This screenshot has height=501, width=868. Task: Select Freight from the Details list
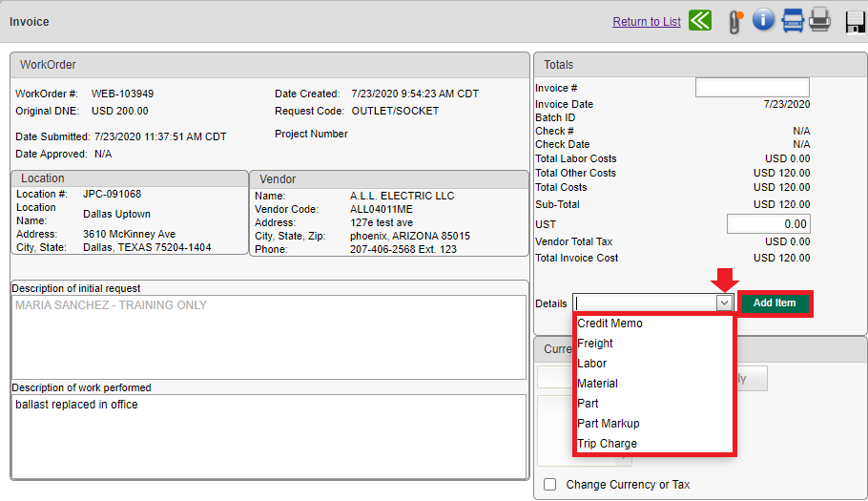(x=595, y=344)
